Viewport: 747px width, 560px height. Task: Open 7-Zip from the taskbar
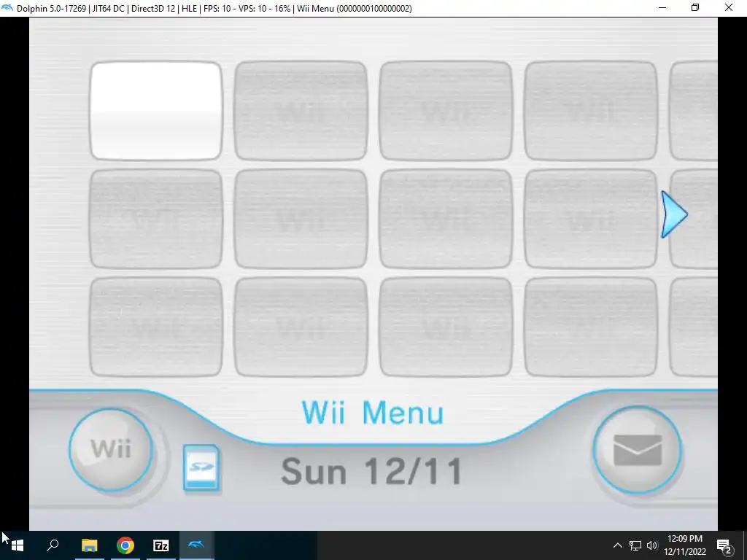pos(161,545)
